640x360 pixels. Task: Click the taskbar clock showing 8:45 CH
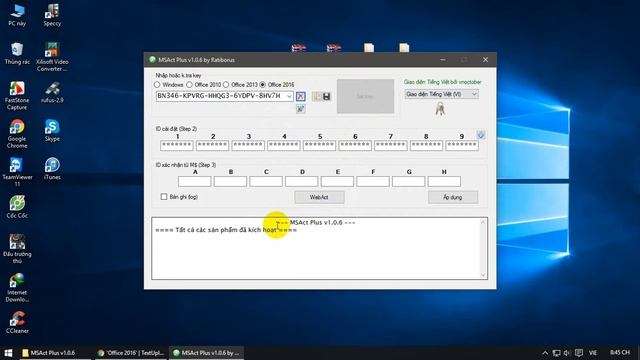(620, 353)
